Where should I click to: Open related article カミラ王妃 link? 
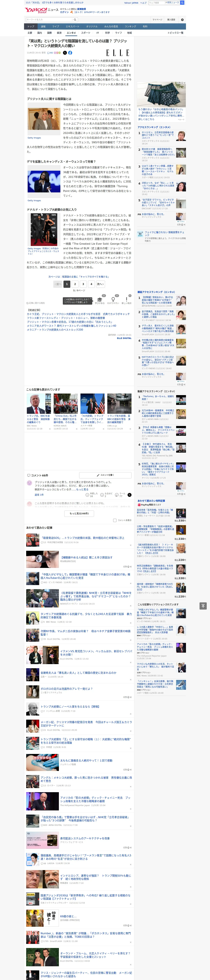pyautogui.click(x=78, y=314)
